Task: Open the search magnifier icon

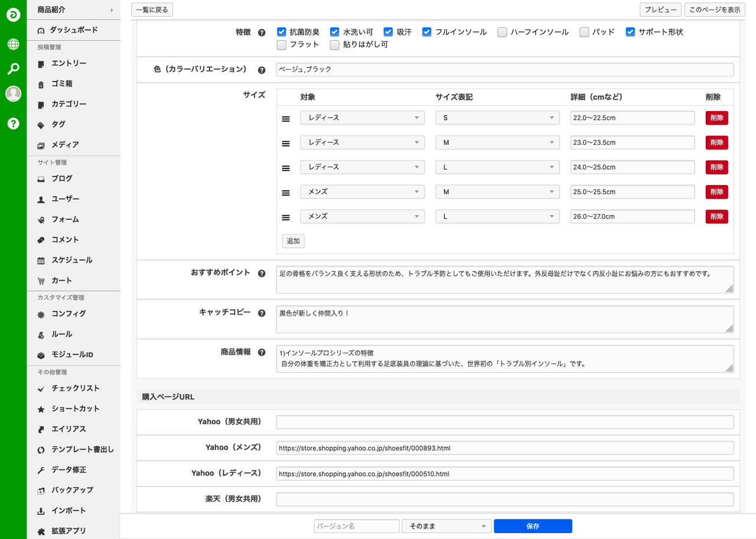Action: [13, 69]
